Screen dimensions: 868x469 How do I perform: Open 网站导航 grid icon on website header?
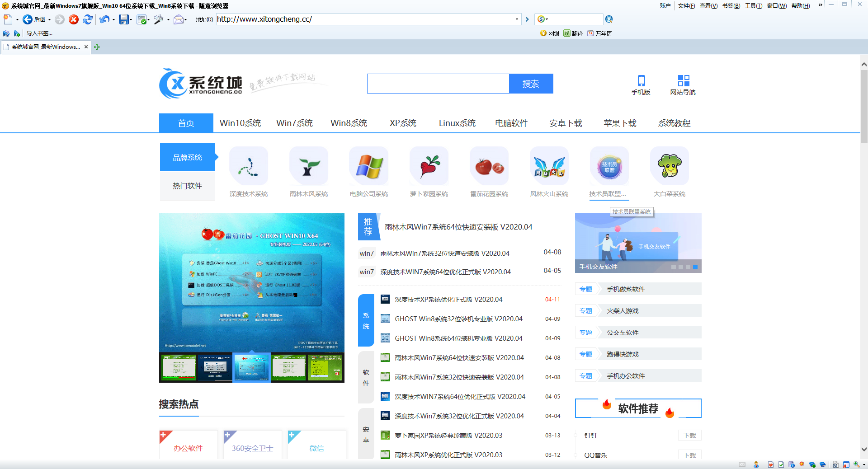pos(684,80)
